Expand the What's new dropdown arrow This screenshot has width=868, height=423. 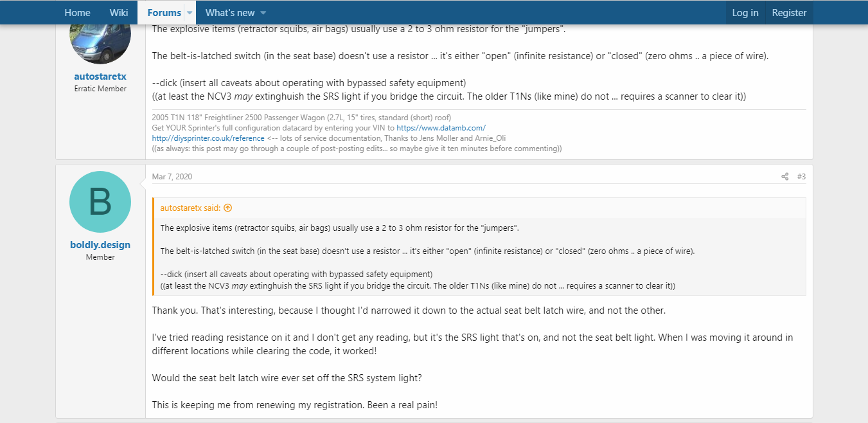click(263, 13)
